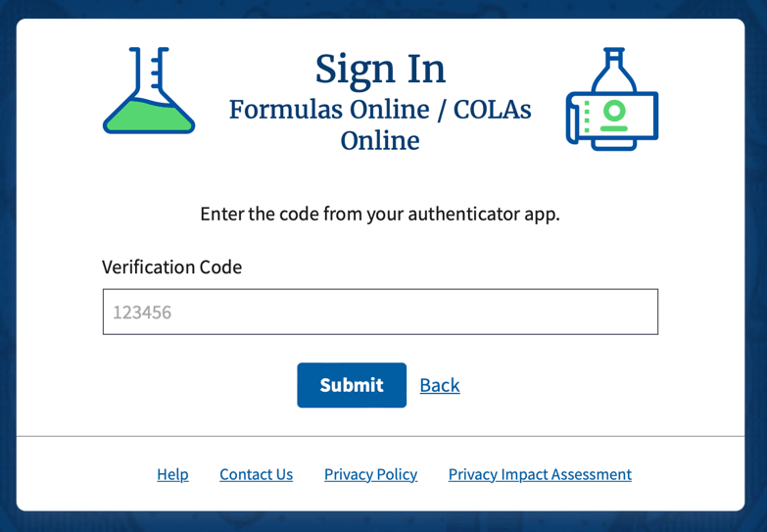Open the Contact Us link
767x532 pixels.
tap(256, 474)
